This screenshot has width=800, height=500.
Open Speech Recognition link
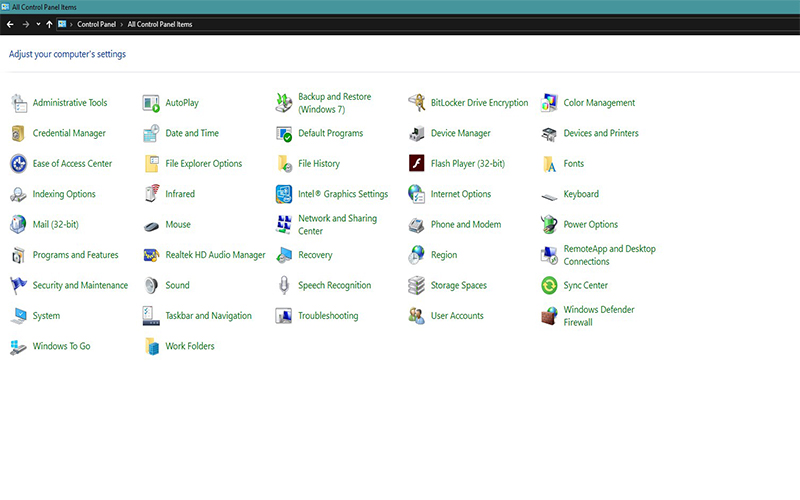(x=335, y=286)
